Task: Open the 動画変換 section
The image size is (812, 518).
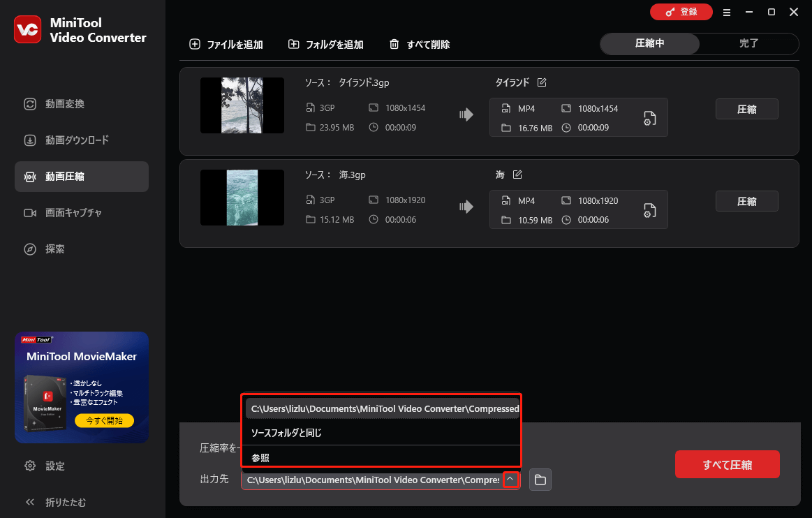Action: pyautogui.click(x=81, y=104)
